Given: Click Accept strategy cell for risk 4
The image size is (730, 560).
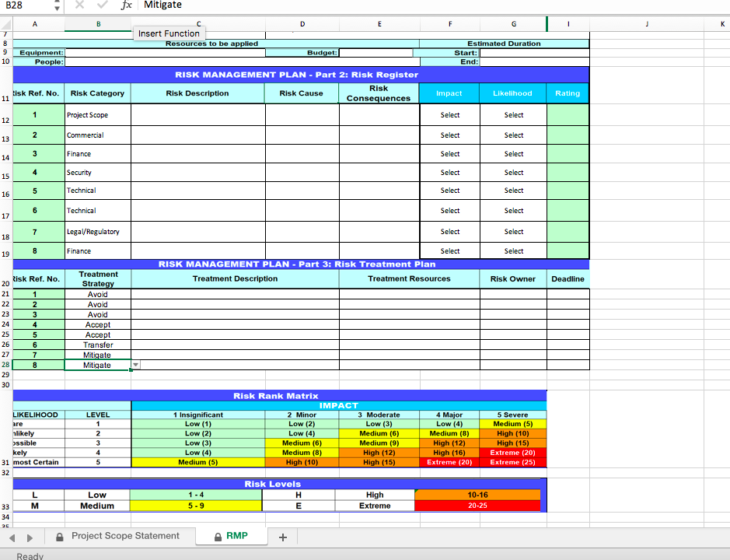Looking at the screenshot, I should tap(98, 325).
